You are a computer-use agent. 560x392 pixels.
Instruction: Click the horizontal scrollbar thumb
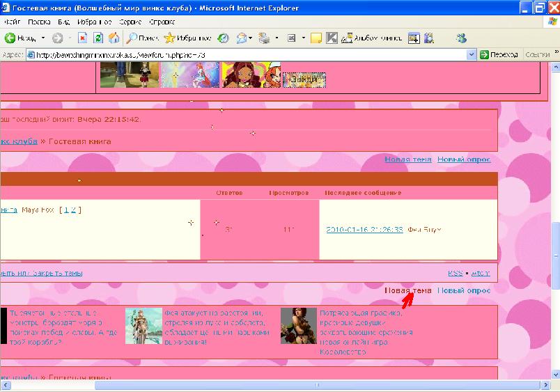point(317,385)
